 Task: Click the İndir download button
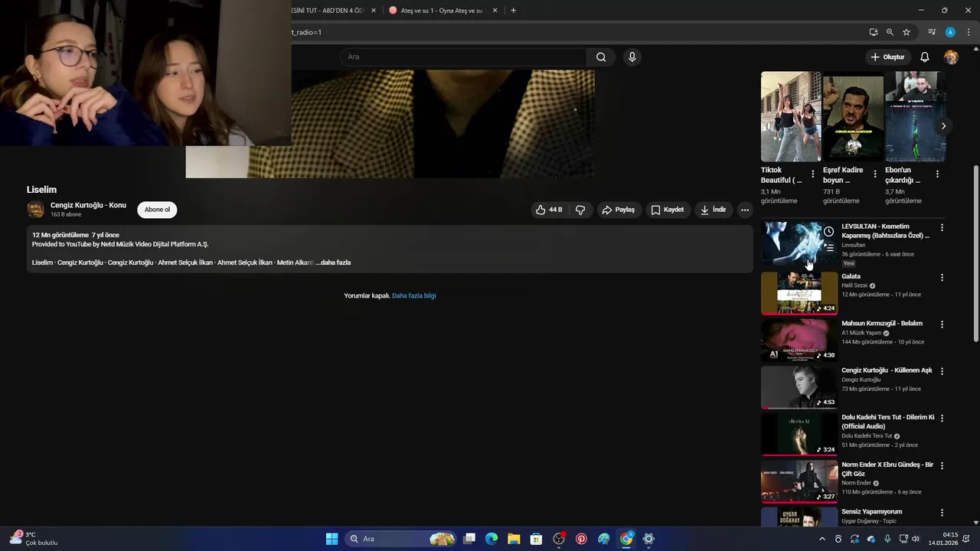713,210
